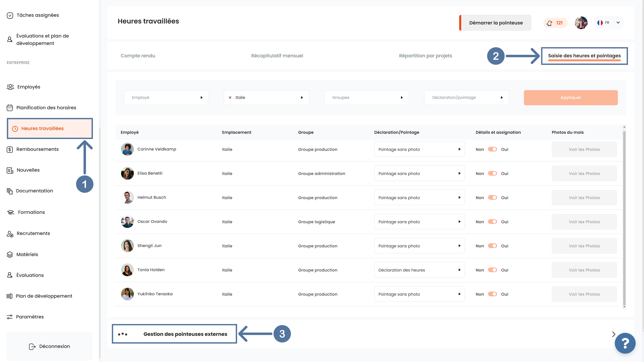
Task: Open Oscar Ovando's Pointage sans photo dropdown
Action: pos(419,222)
